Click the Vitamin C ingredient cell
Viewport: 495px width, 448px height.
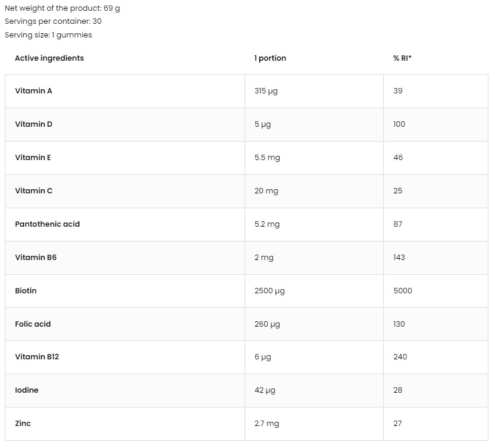(x=33, y=191)
